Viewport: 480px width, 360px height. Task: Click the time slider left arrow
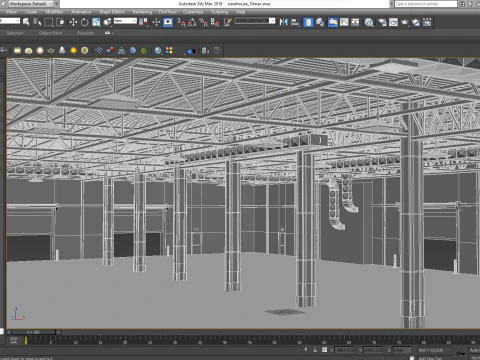[9, 332]
